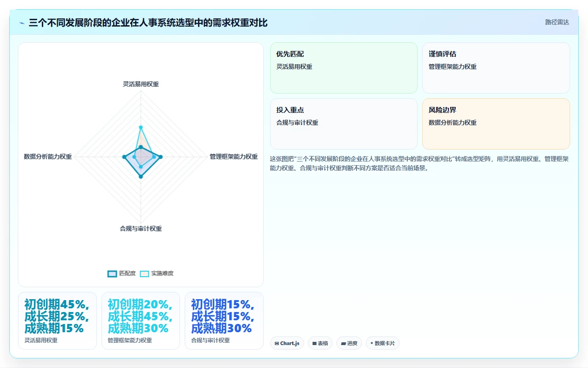This screenshot has width=588, height=368.
Task: Click the 进度 tag chip
Action: (349, 343)
